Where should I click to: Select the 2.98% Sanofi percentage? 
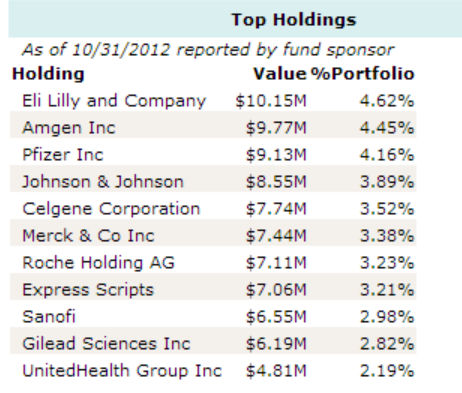387,317
